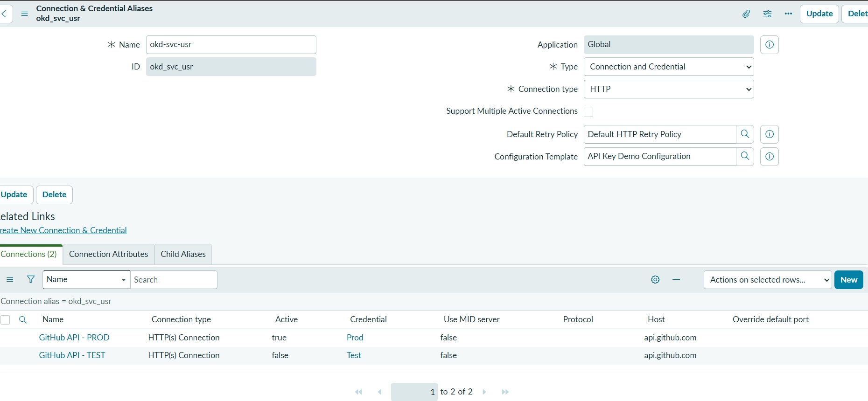
Task: Open the Test credential link
Action: (354, 355)
